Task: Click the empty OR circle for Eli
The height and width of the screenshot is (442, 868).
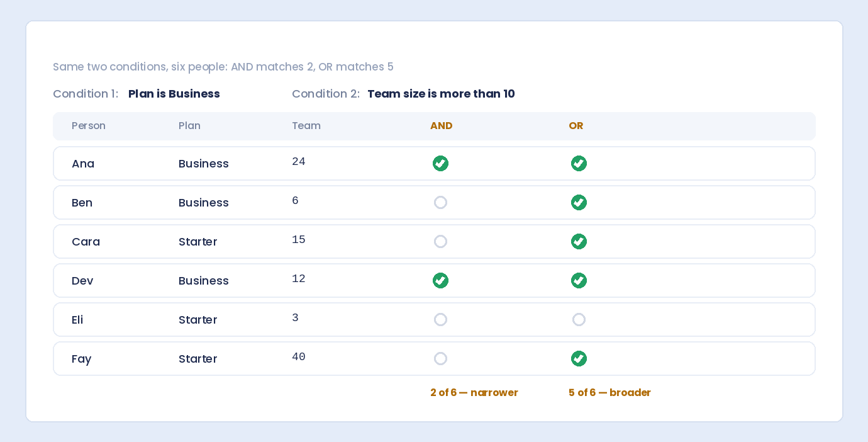Action: click(x=579, y=320)
